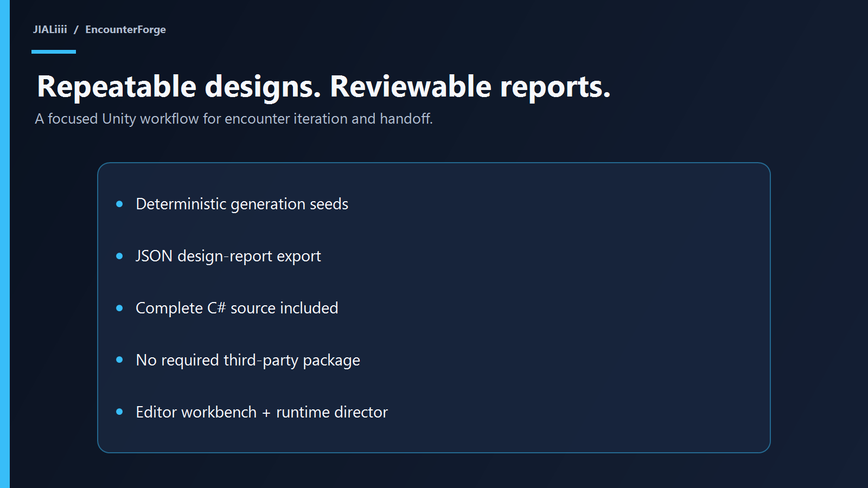Click "JSON design-report export" bullet text
868x488 pixels.
click(x=228, y=256)
